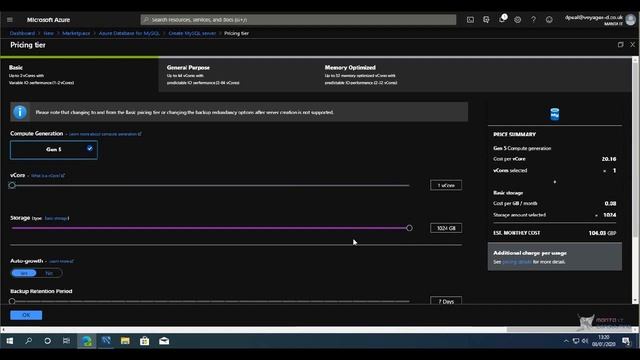Open taskbar search magnifier
The image size is (640, 360).
(x=29, y=341)
